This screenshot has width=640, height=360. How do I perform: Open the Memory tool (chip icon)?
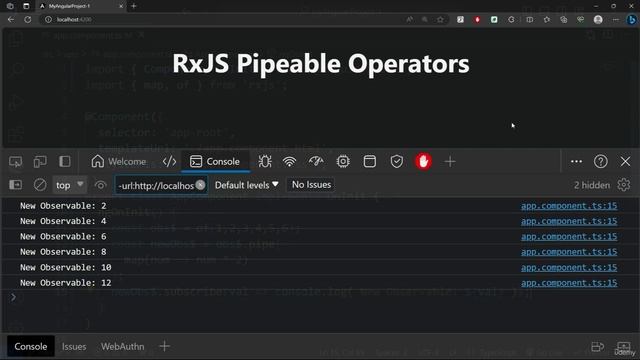click(343, 162)
